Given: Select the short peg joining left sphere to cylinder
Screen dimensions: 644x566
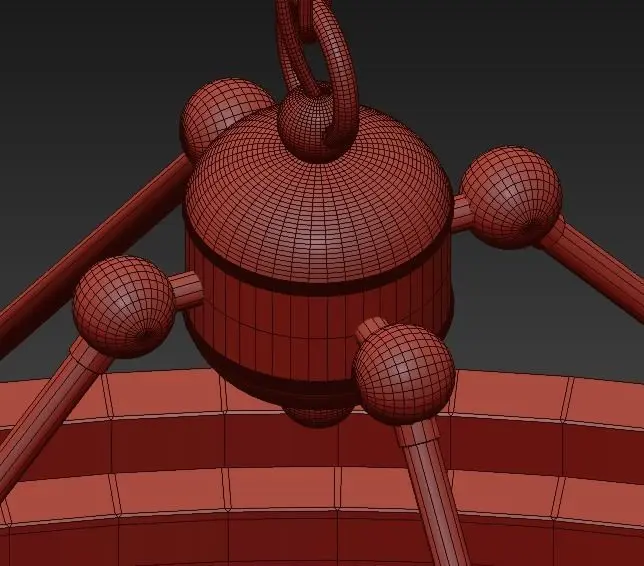Looking at the screenshot, I should click(187, 288).
